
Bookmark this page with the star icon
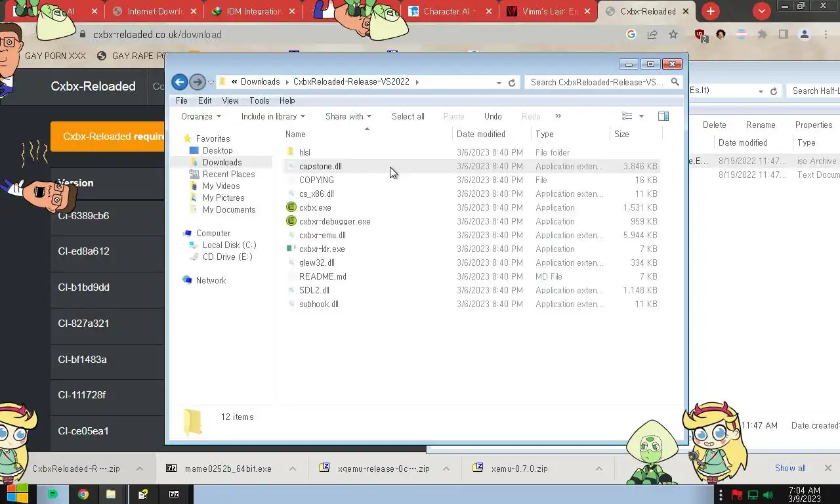point(673,35)
